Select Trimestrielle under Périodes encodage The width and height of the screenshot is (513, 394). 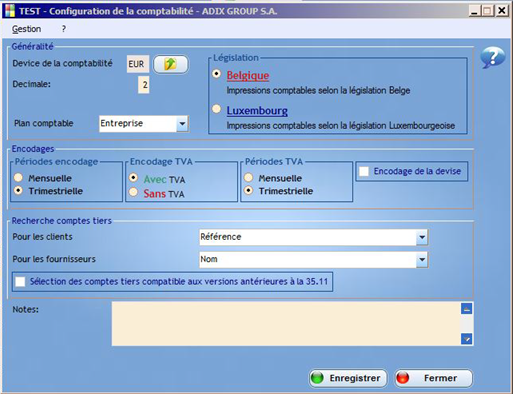tap(18, 190)
